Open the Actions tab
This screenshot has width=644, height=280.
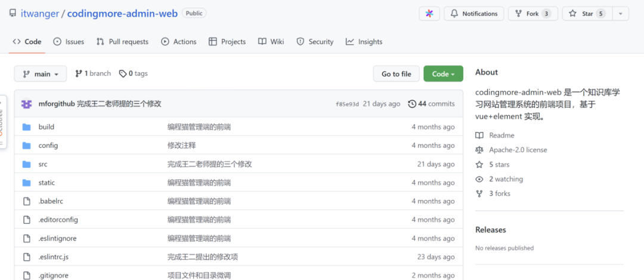(x=179, y=42)
